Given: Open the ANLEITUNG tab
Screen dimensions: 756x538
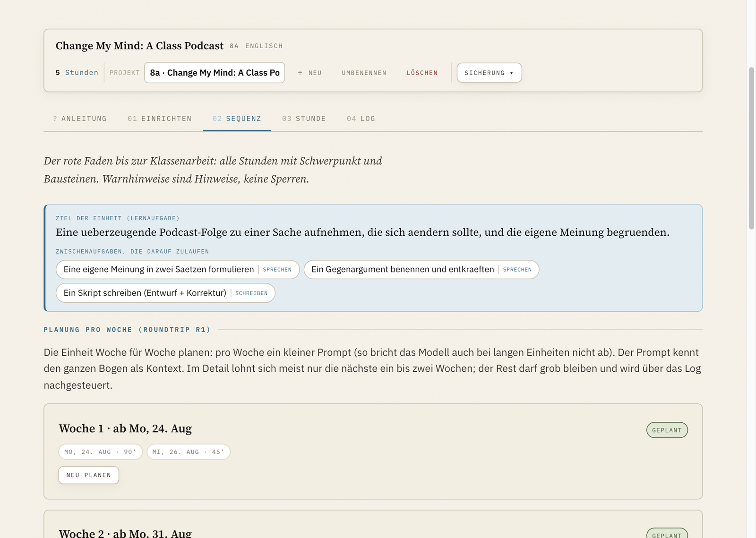Looking at the screenshot, I should (80, 119).
